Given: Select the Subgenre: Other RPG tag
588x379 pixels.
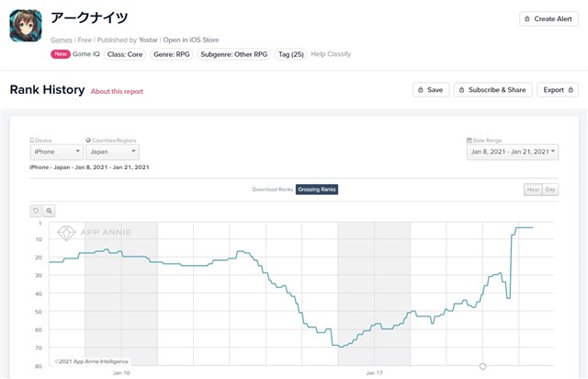Looking at the screenshot, I should [x=234, y=54].
